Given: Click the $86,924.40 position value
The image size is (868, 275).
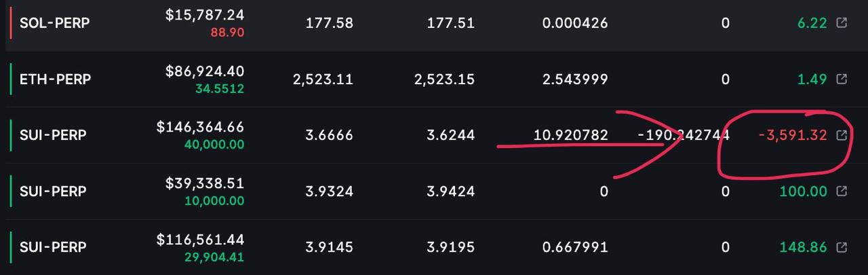Looking at the screenshot, I should [x=205, y=71].
